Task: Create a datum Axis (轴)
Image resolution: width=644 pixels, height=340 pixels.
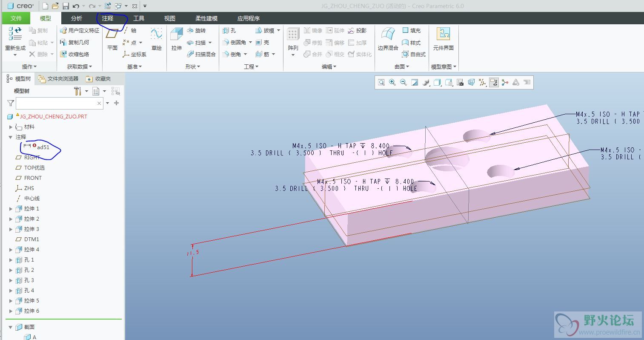Action: 129,31
